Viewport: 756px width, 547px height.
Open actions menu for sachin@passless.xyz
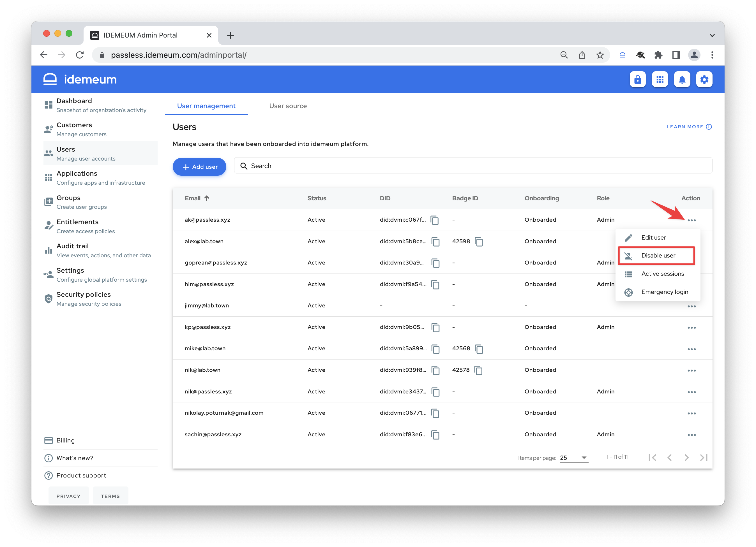coord(691,435)
